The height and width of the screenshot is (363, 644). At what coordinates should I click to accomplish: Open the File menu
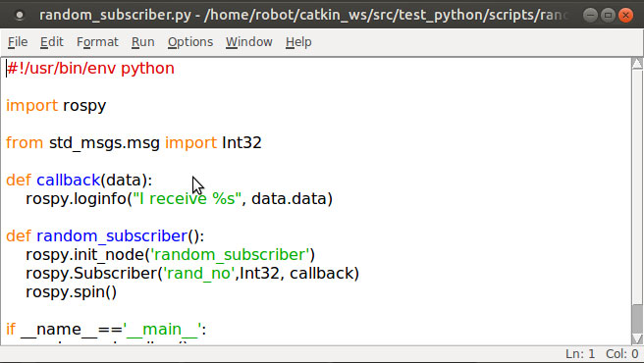[x=18, y=42]
